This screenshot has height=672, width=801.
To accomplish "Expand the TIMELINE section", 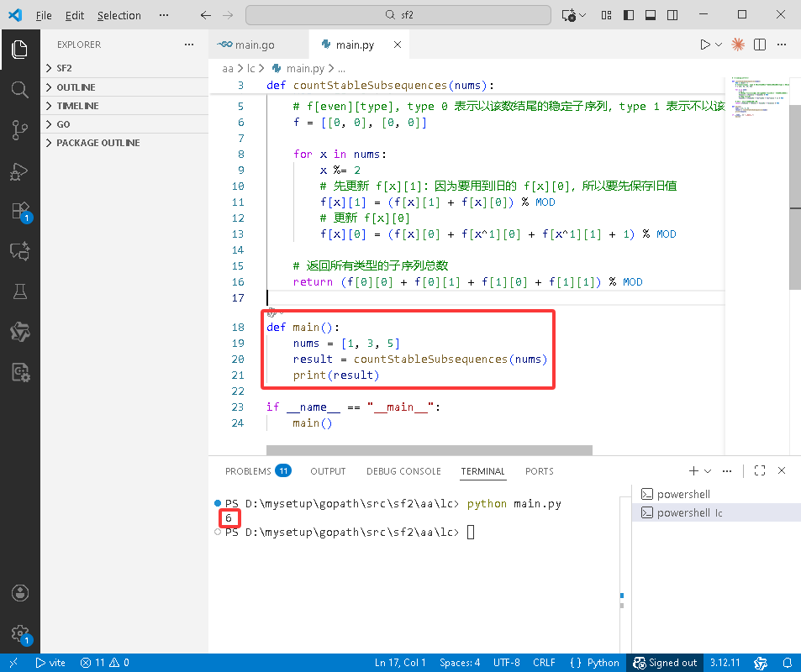I will [124, 106].
